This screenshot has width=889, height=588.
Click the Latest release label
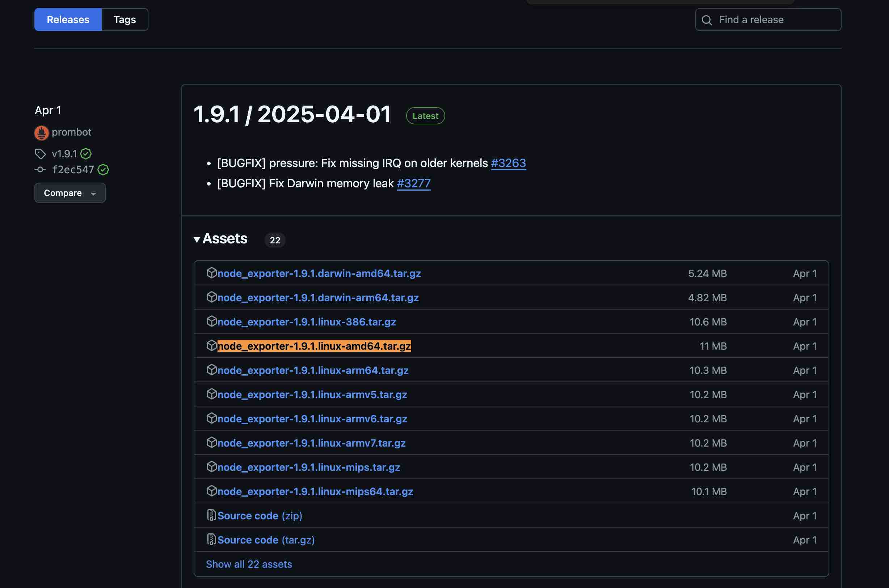pyautogui.click(x=425, y=116)
